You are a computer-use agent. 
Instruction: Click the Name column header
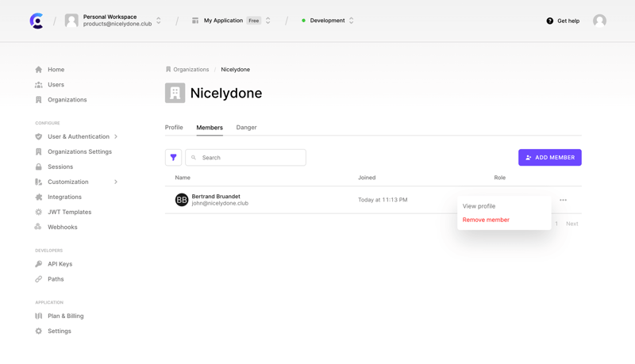(183, 178)
